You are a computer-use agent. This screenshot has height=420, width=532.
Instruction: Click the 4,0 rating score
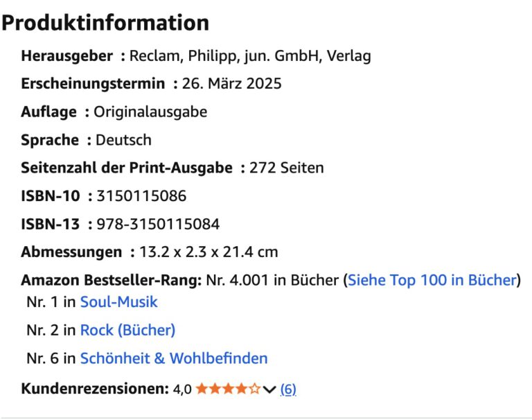(182, 390)
